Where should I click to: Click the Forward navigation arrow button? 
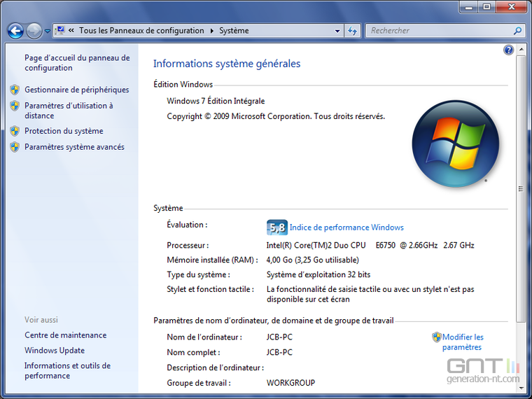tap(34, 31)
